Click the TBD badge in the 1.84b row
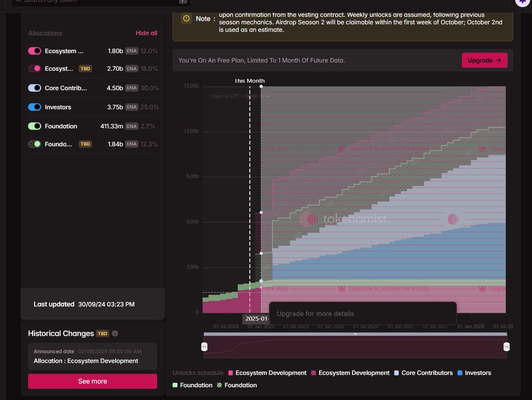Viewport: 532px width, 400px height. click(85, 144)
